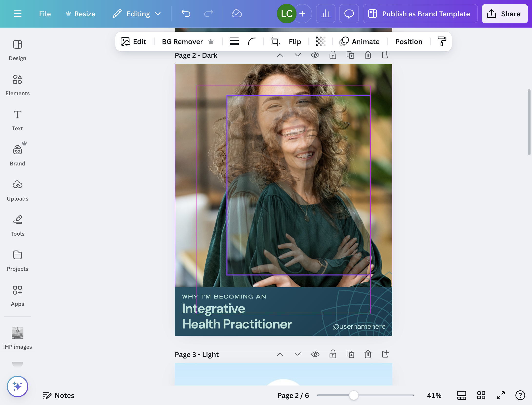This screenshot has height=405, width=532.
Task: Click the Share button
Action: click(x=505, y=14)
